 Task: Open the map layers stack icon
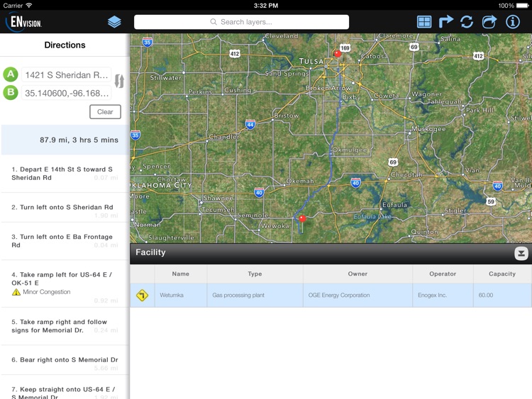pyautogui.click(x=114, y=22)
